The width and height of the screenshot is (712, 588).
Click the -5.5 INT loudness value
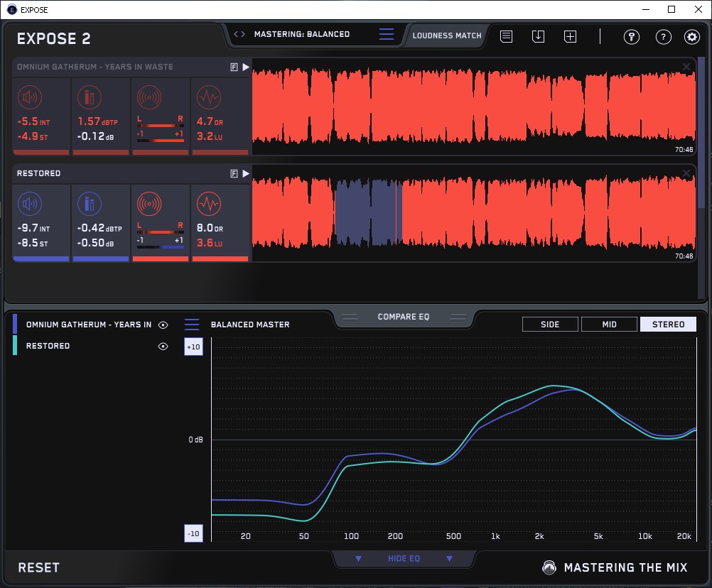[33, 121]
